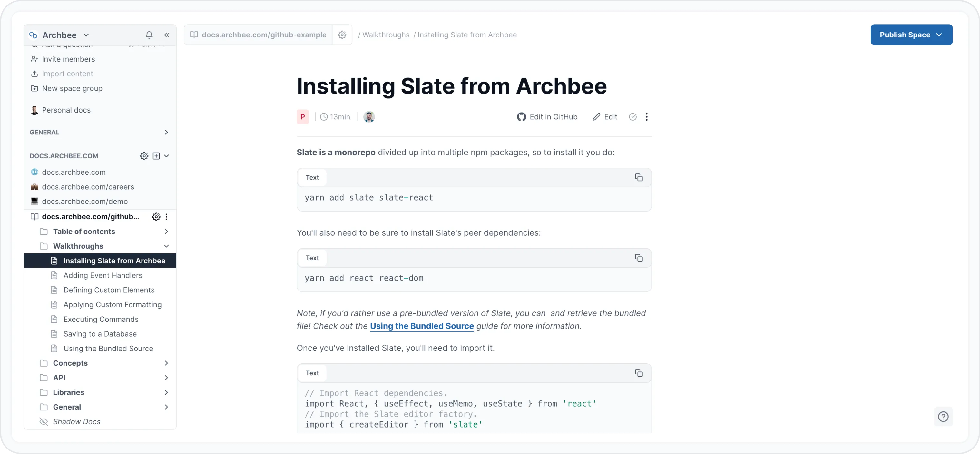
Task: Expand Table of contents folder
Action: 166,232
